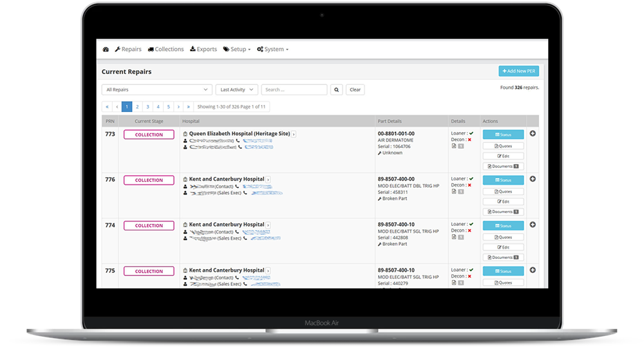The width and height of the screenshot is (644, 347).
Task: Click plus circle icon for repair 776
Action: (x=533, y=179)
